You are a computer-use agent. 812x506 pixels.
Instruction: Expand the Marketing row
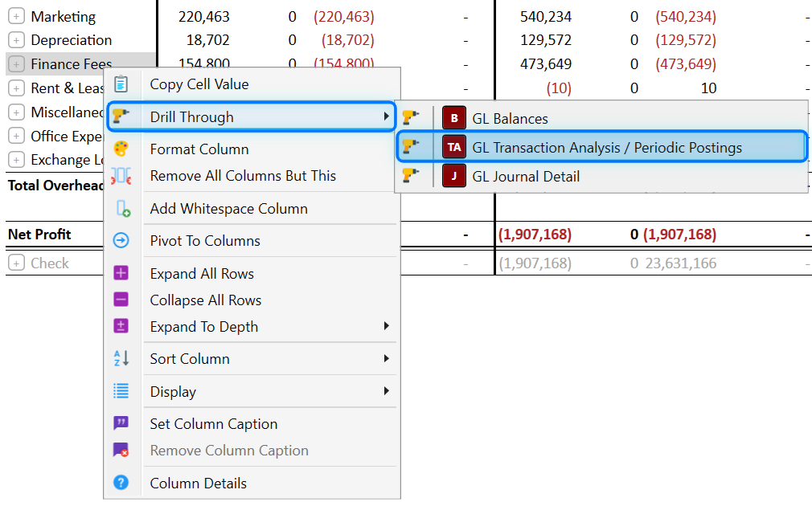point(16,17)
